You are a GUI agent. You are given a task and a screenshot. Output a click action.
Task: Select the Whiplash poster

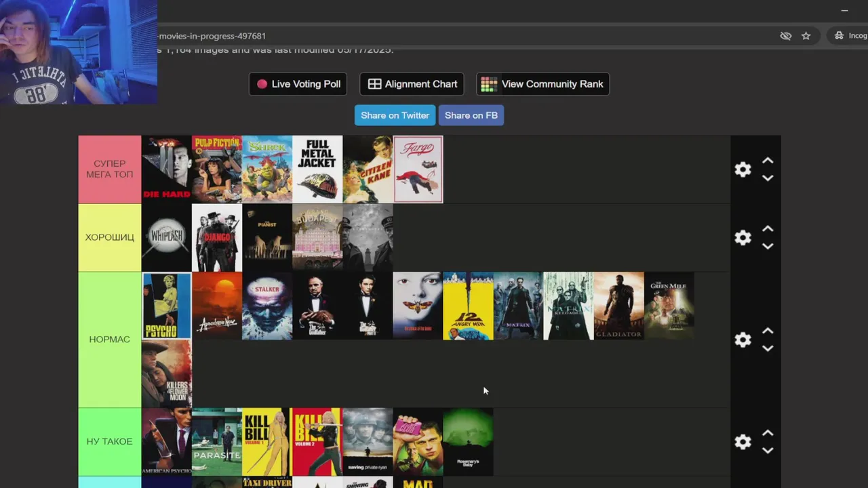point(167,238)
